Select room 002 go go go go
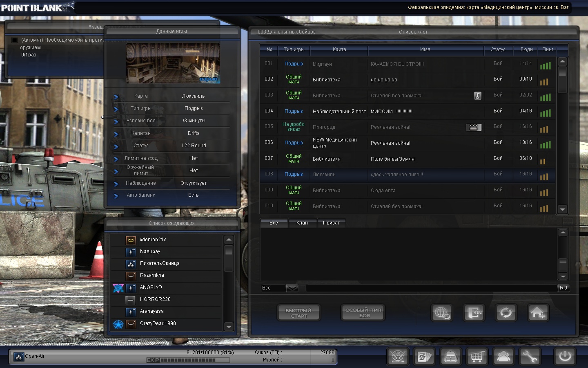 [x=408, y=79]
